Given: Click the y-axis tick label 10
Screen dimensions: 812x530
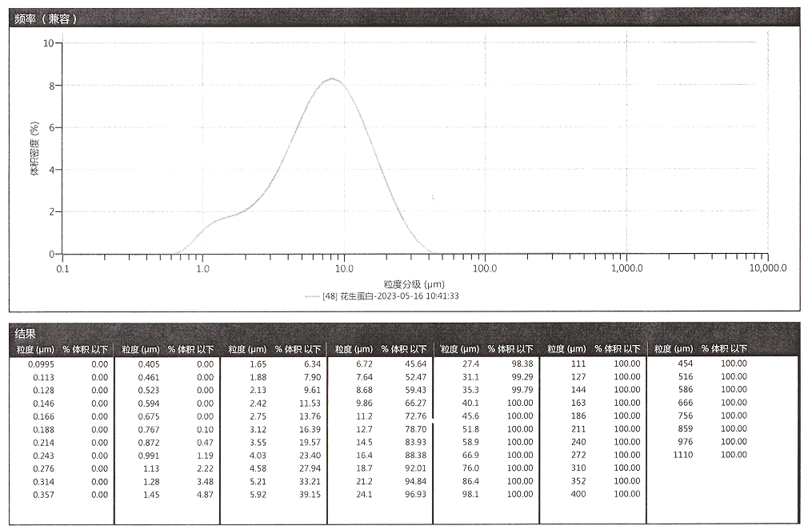Looking at the screenshot, I should coord(48,43).
